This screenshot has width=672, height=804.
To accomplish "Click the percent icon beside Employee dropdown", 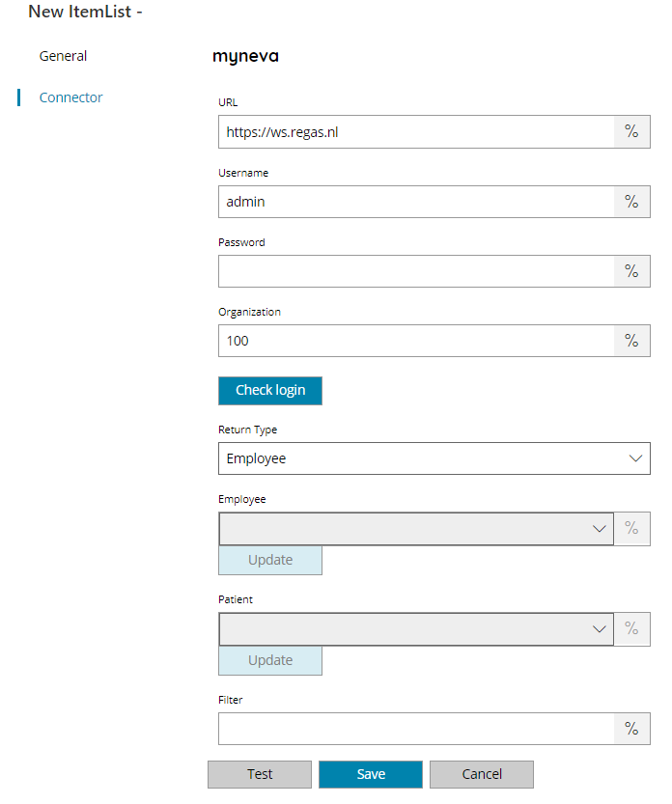I will (631, 528).
